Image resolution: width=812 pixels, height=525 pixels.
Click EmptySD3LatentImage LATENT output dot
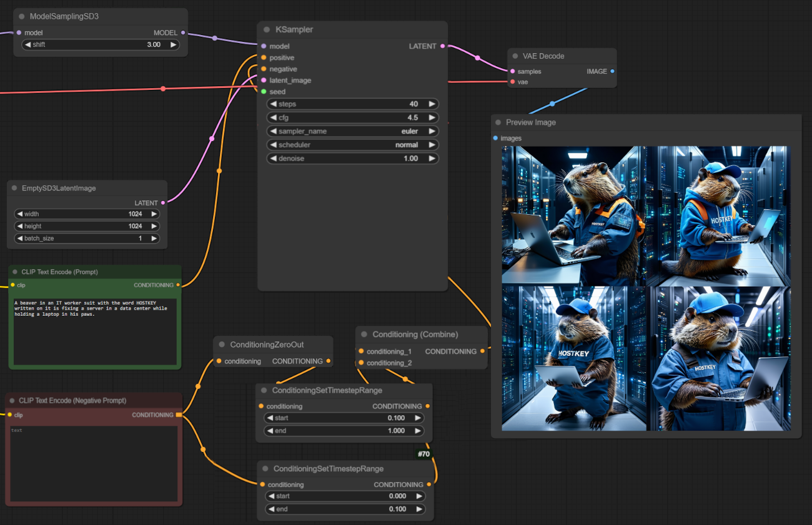[x=163, y=203]
